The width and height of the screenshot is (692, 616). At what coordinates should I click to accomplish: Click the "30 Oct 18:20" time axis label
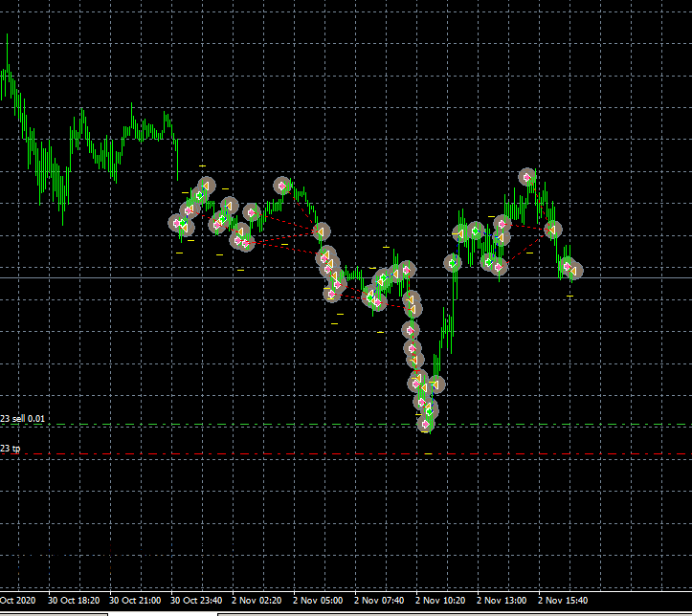75,601
